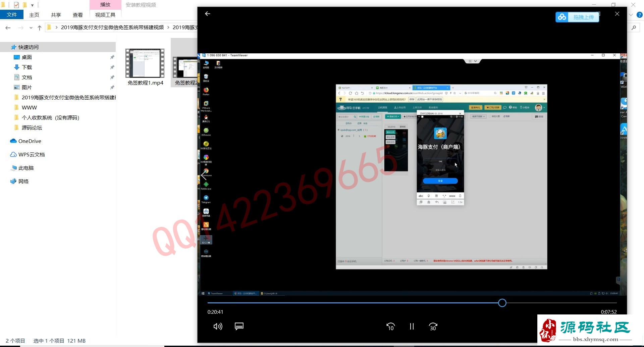
Task: Unpin 下载 using its pin icon
Action: [112, 67]
